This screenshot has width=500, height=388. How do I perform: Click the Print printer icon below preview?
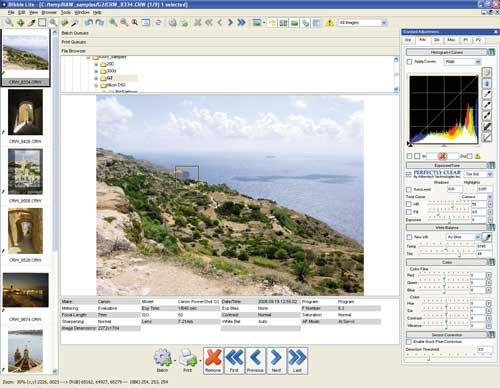click(x=188, y=358)
